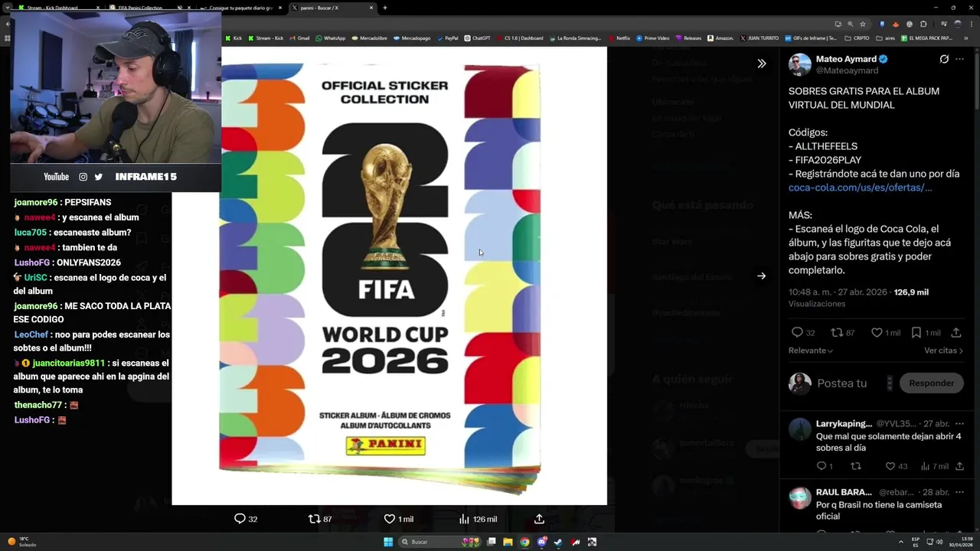This screenshot has height=551, width=980.
Task: Switch to the 'Consigue tu paquete diario' tab
Action: [x=241, y=8]
